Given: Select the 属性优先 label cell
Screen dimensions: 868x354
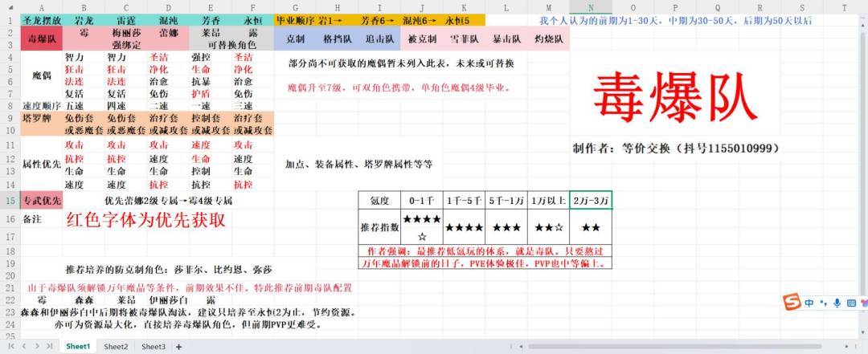Looking at the screenshot, I should (x=42, y=165).
